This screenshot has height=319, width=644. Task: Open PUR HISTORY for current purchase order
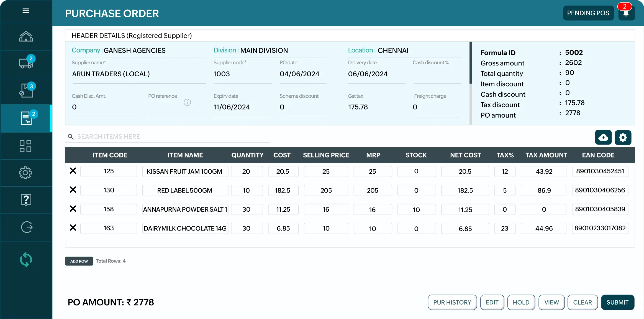(452, 302)
